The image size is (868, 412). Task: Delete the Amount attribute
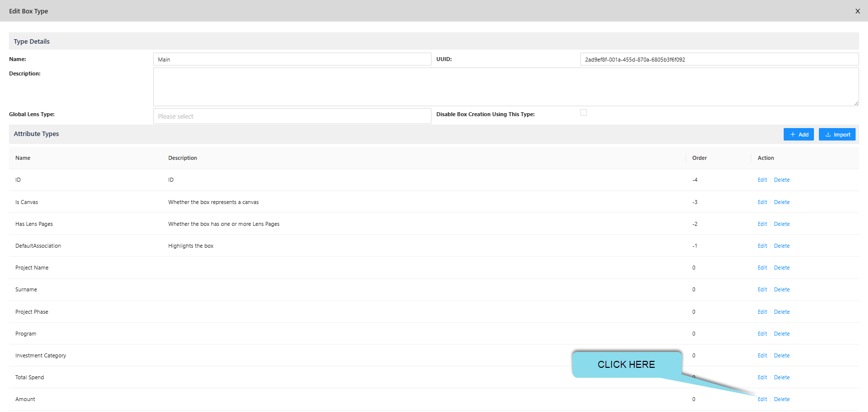[782, 399]
